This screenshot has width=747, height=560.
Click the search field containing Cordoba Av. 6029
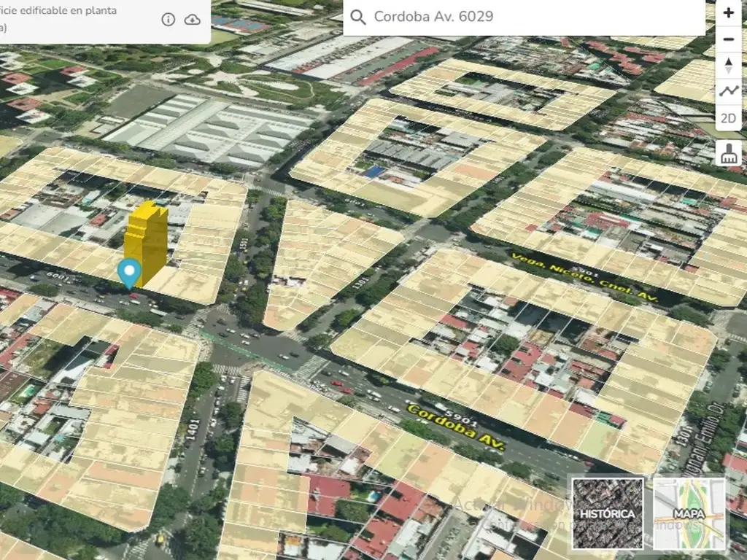tap(525, 17)
